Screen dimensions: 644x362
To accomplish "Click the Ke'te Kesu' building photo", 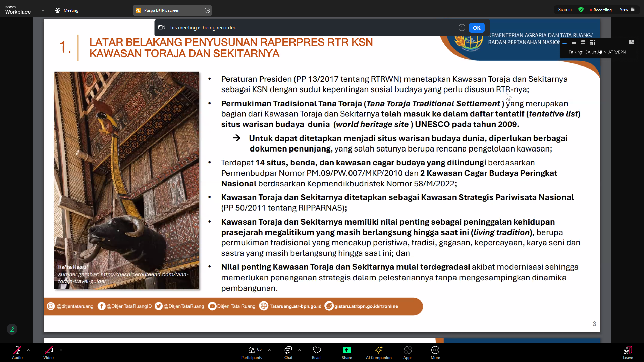I will tap(126, 180).
